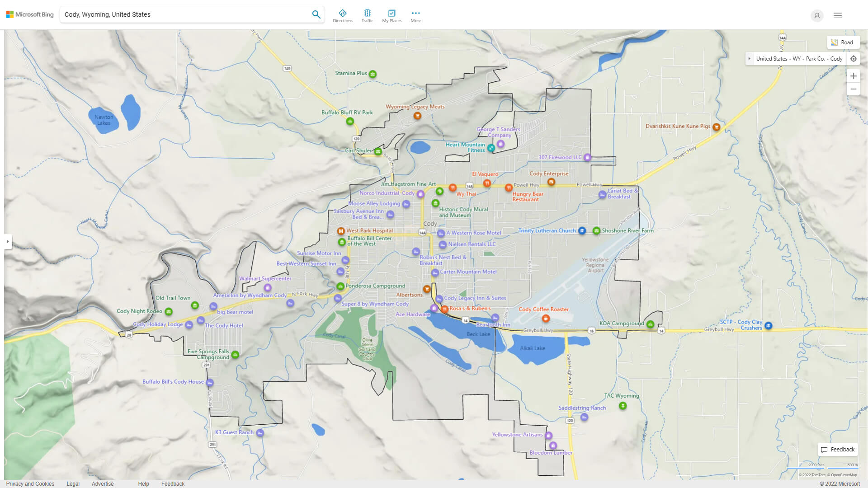Screen dimensions: 868x488
Task: Click the Microsoft Bing logo
Action: 29,14
